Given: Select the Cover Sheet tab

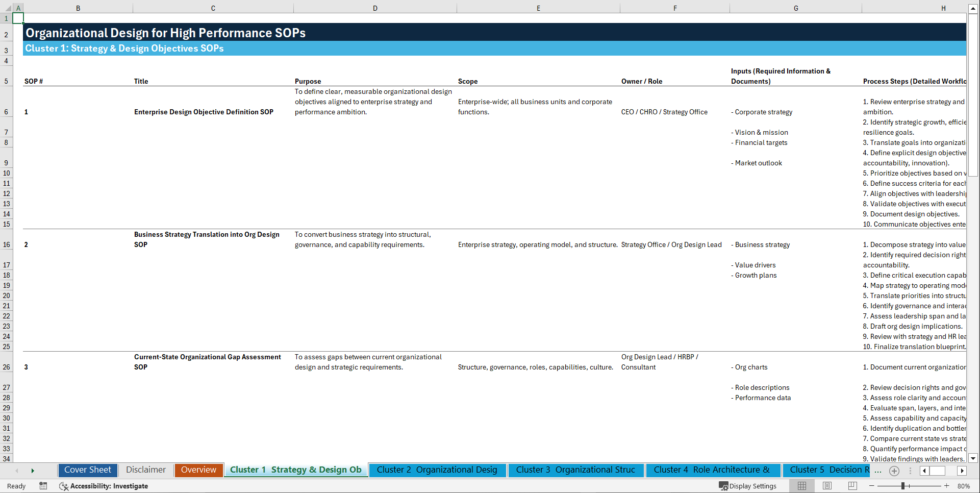Looking at the screenshot, I should pyautogui.click(x=87, y=470).
